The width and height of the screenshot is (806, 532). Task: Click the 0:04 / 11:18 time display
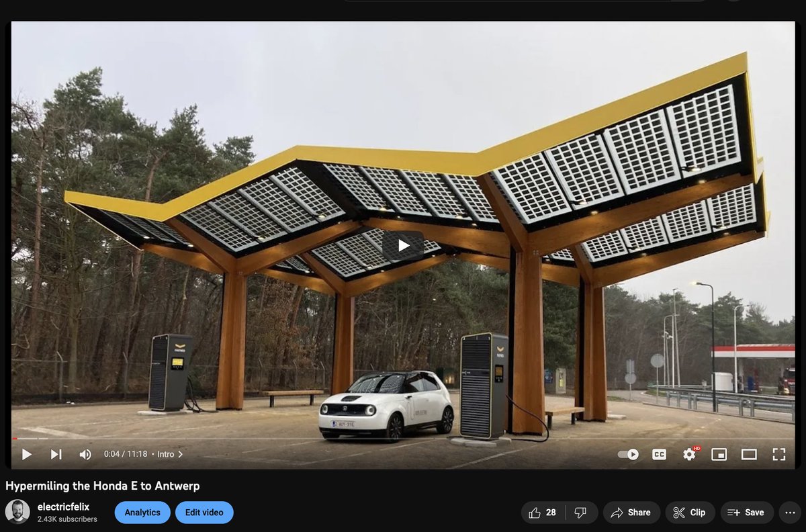click(x=126, y=455)
